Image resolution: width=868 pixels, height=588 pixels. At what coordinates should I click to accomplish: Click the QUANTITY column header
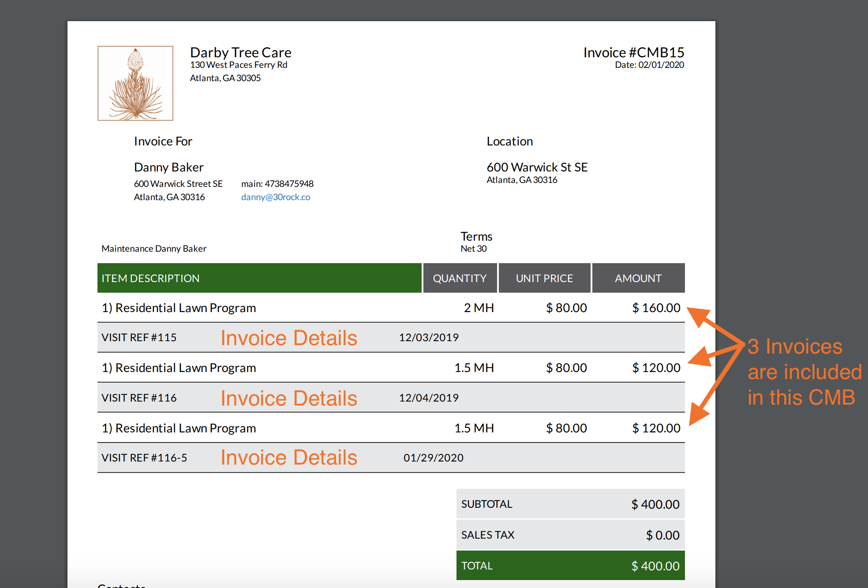point(460,278)
